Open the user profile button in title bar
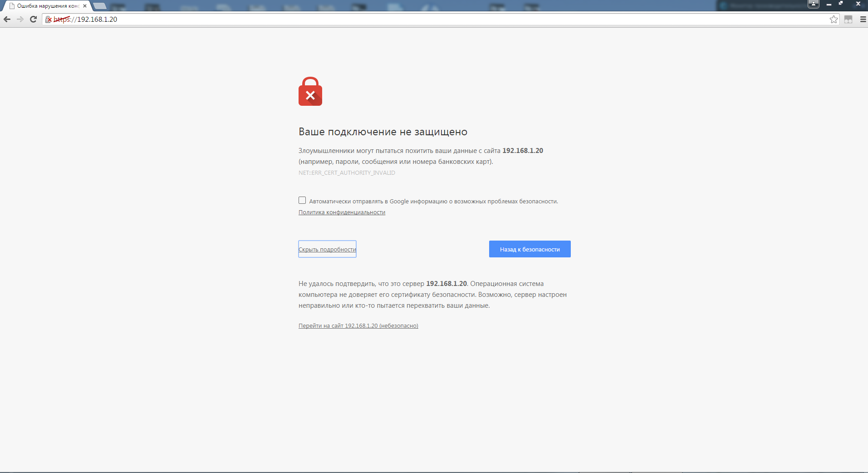This screenshot has width=868, height=473. (x=814, y=4)
